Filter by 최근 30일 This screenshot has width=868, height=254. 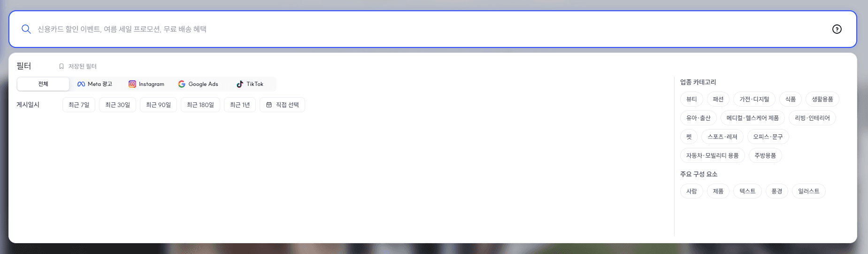[117, 105]
